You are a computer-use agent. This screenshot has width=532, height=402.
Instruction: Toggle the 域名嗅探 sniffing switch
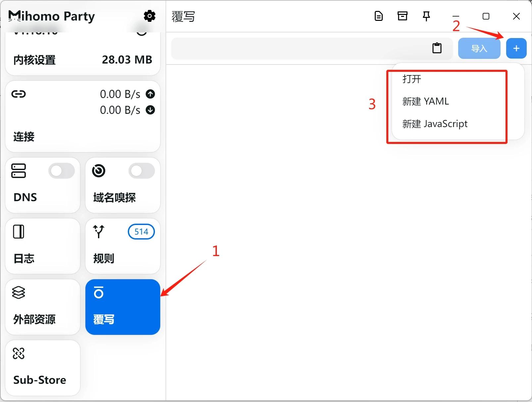click(x=142, y=171)
